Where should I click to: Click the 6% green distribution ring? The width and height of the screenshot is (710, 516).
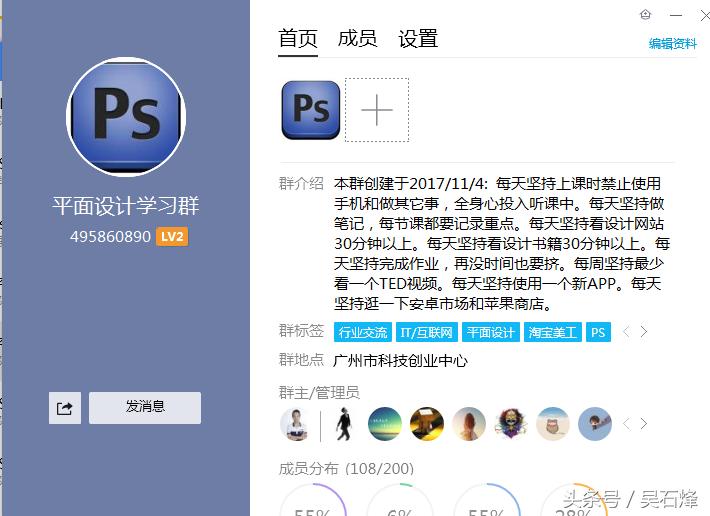pyautogui.click(x=399, y=500)
